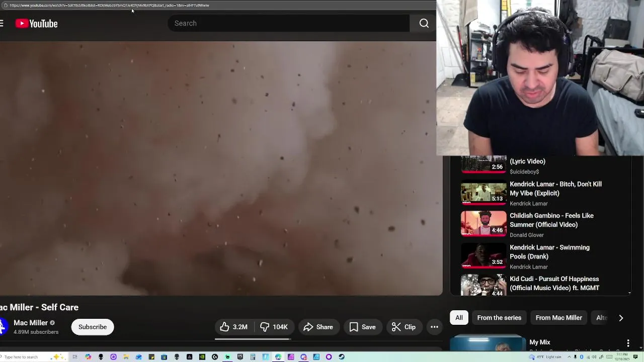
Task: Show more filter chips with the right arrow
Action: pos(621,318)
